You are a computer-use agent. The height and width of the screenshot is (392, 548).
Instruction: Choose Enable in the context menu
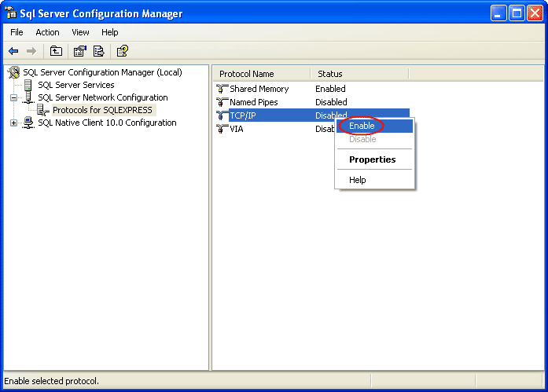[x=362, y=126]
